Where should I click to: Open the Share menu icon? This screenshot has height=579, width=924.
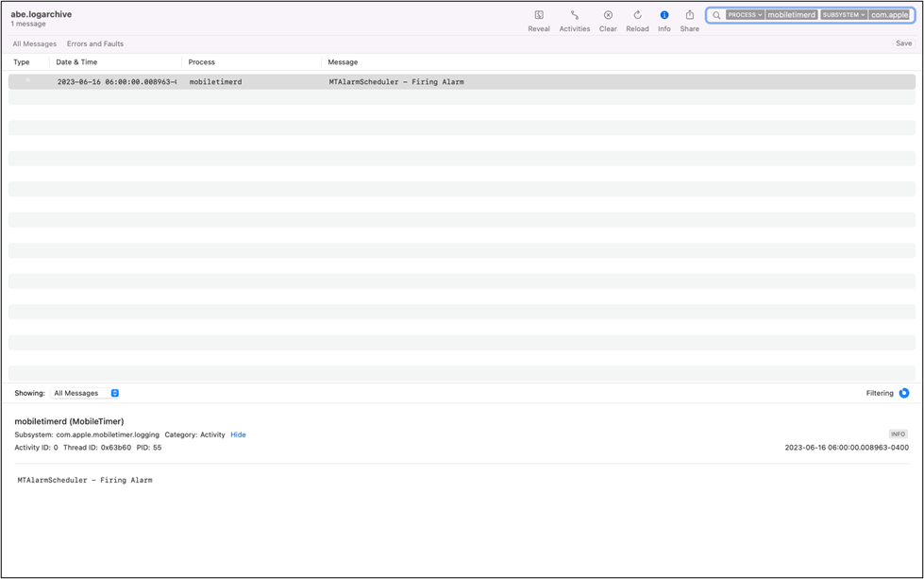tap(690, 16)
